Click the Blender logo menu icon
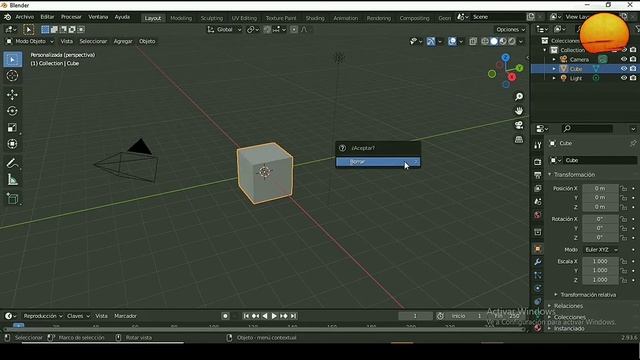The width and height of the screenshot is (640, 360). tap(7, 17)
